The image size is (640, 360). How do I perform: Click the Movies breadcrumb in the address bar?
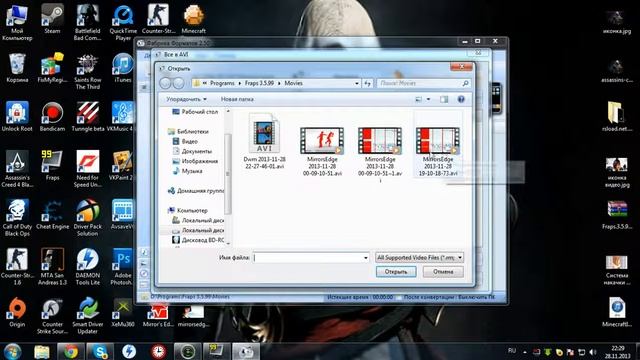pos(293,83)
